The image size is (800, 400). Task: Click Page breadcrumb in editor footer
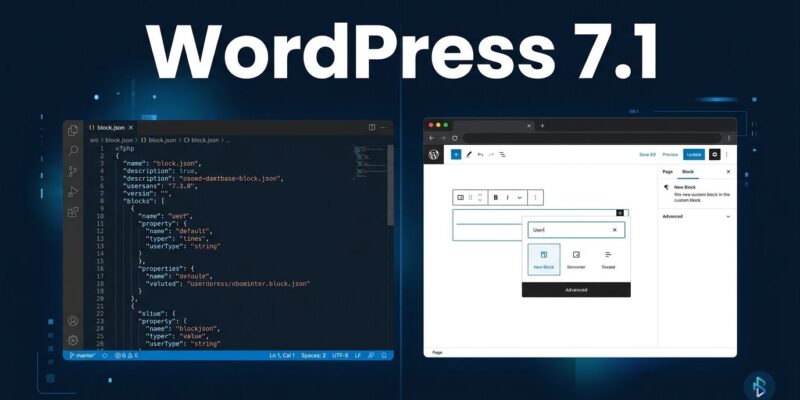tap(437, 353)
